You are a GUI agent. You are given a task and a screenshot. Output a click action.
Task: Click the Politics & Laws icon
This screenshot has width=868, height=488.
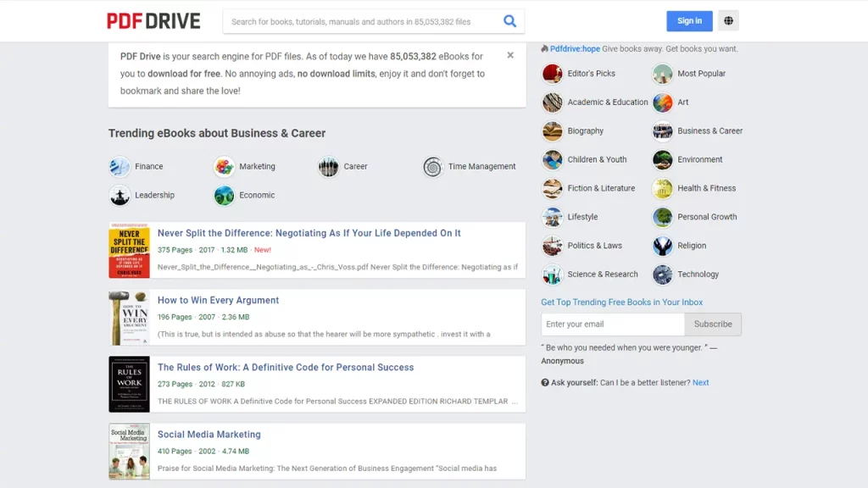pyautogui.click(x=553, y=247)
